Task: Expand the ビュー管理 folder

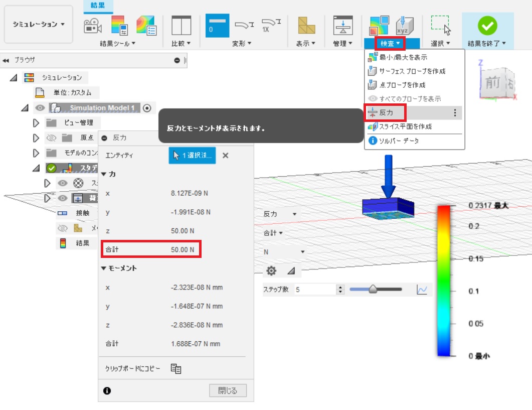Action: pyautogui.click(x=36, y=122)
